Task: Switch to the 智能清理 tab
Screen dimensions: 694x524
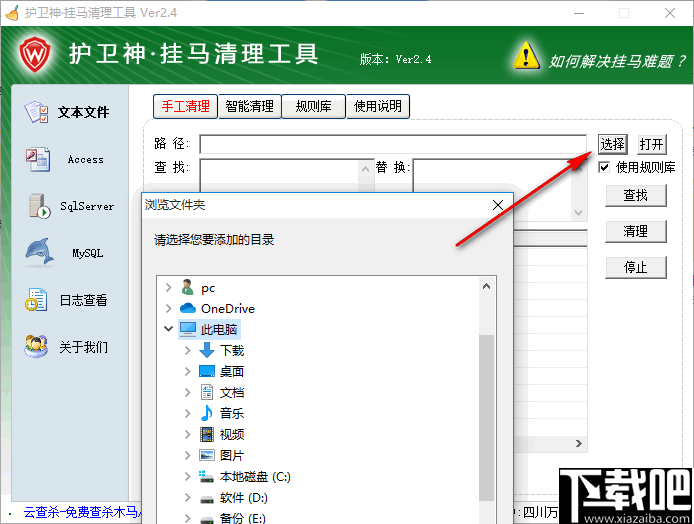Action: [250, 106]
